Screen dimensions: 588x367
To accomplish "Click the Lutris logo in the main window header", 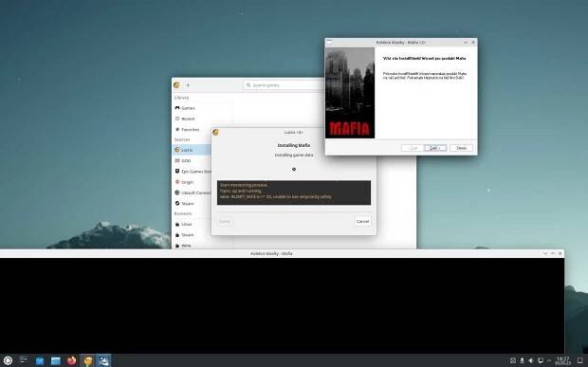I will coord(176,85).
